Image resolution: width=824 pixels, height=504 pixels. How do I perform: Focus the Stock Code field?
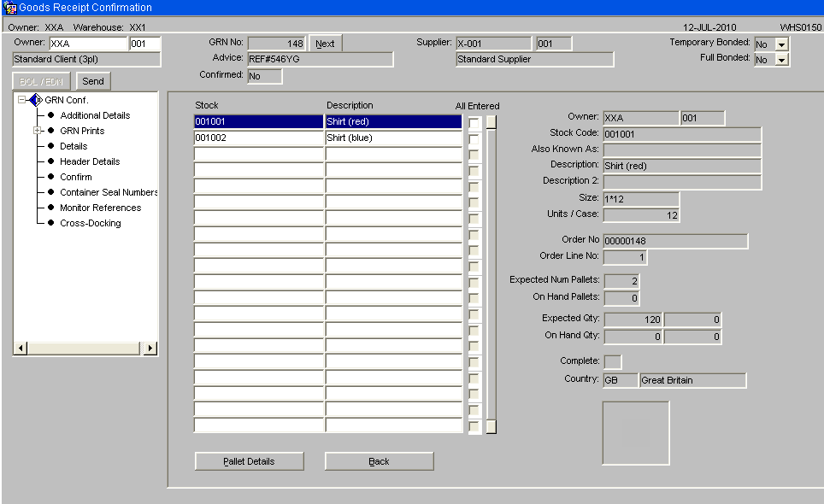point(682,134)
